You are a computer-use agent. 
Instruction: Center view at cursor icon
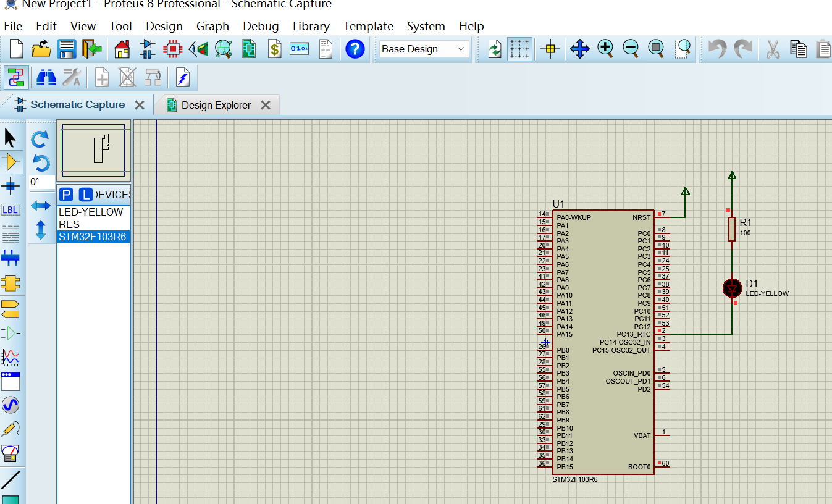click(x=579, y=49)
